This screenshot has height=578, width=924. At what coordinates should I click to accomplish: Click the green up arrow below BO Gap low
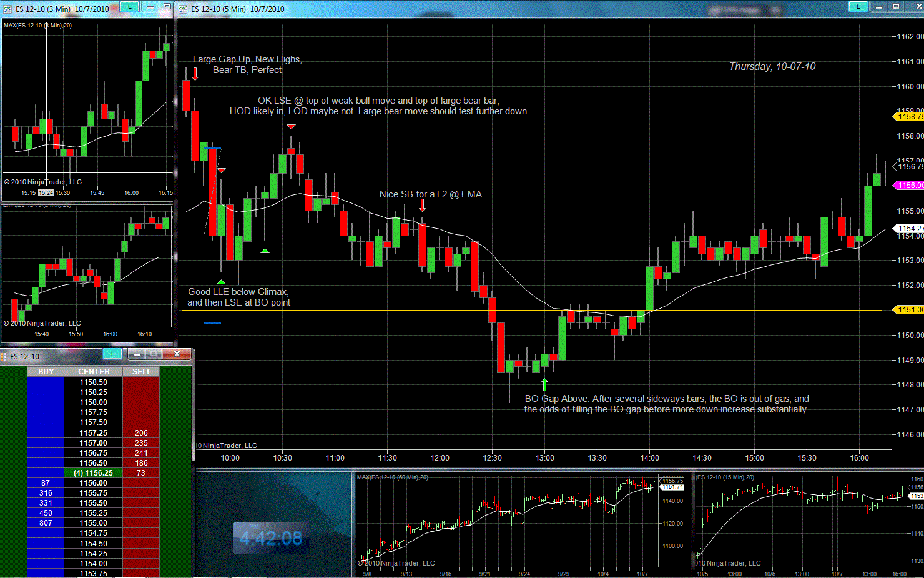tap(544, 384)
